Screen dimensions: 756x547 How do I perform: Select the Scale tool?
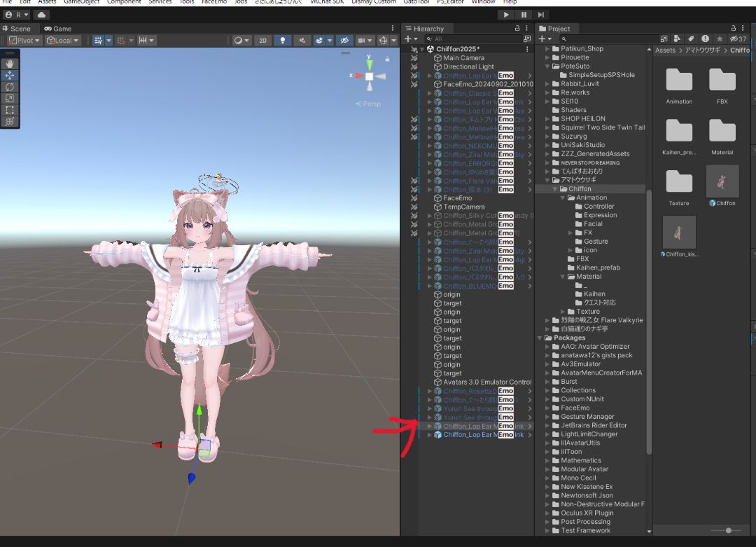click(10, 98)
